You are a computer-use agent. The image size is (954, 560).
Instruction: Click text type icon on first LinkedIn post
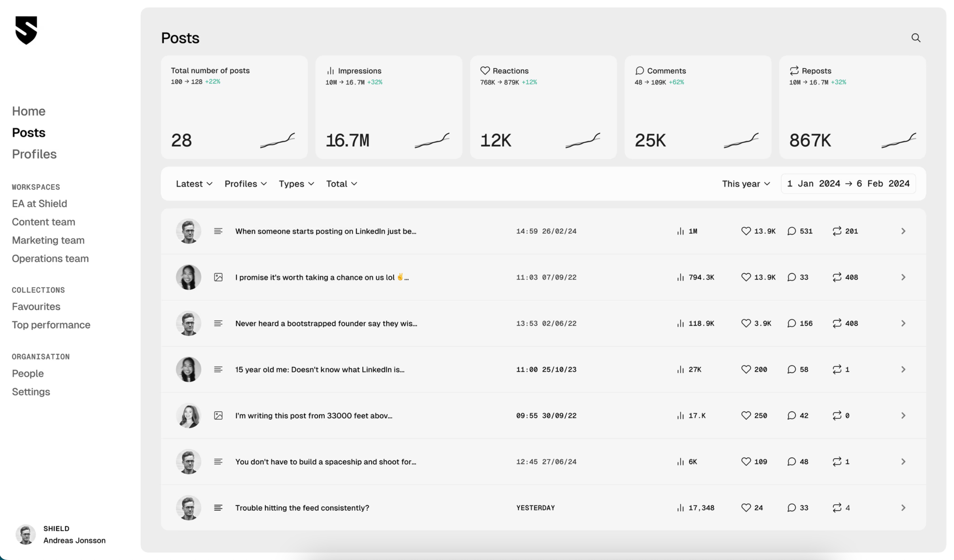[218, 231]
